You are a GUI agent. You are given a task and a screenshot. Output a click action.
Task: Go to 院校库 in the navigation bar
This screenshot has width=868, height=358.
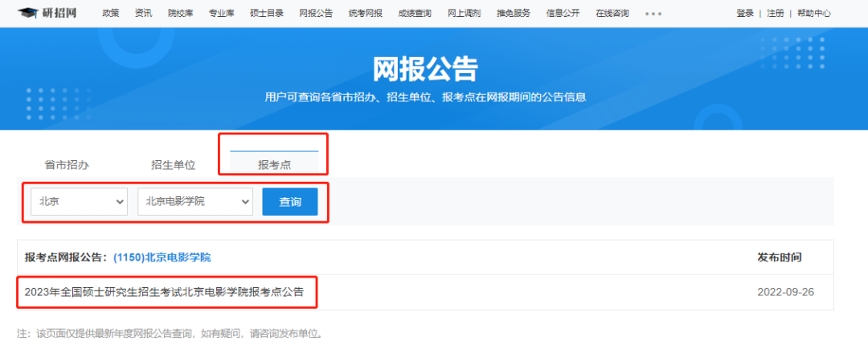pyautogui.click(x=181, y=14)
